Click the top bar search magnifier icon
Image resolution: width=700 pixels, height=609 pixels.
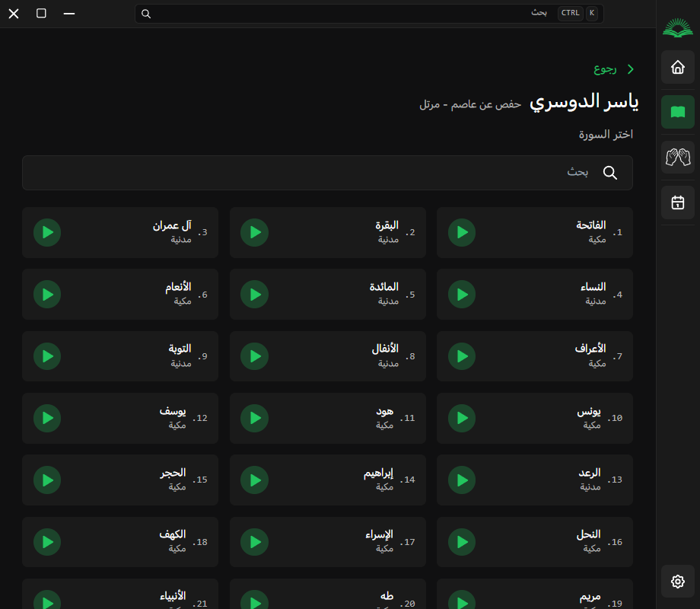coord(146,14)
